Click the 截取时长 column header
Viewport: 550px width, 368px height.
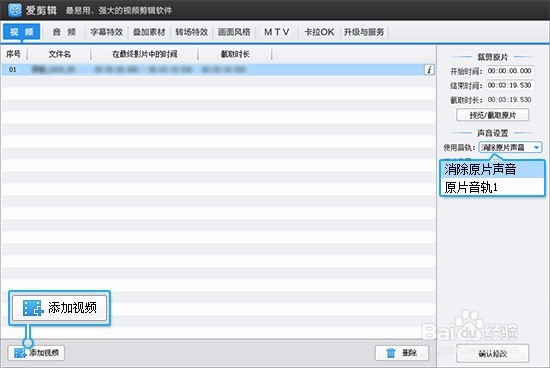click(x=235, y=54)
